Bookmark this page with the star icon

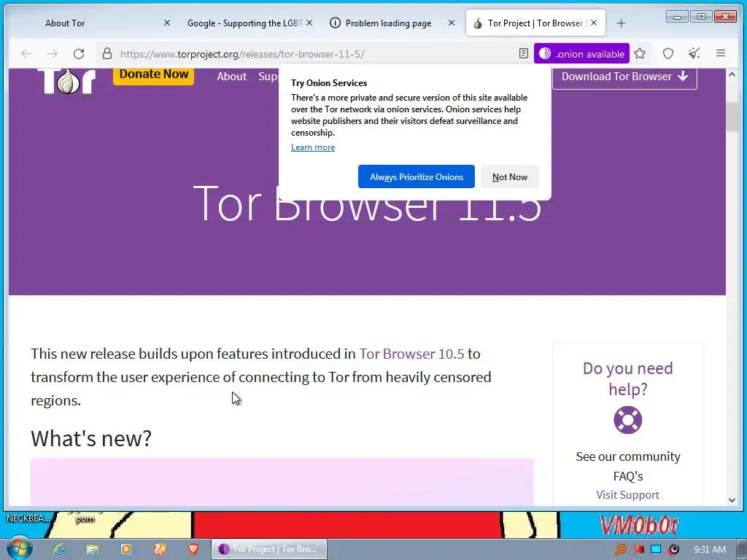[640, 54]
